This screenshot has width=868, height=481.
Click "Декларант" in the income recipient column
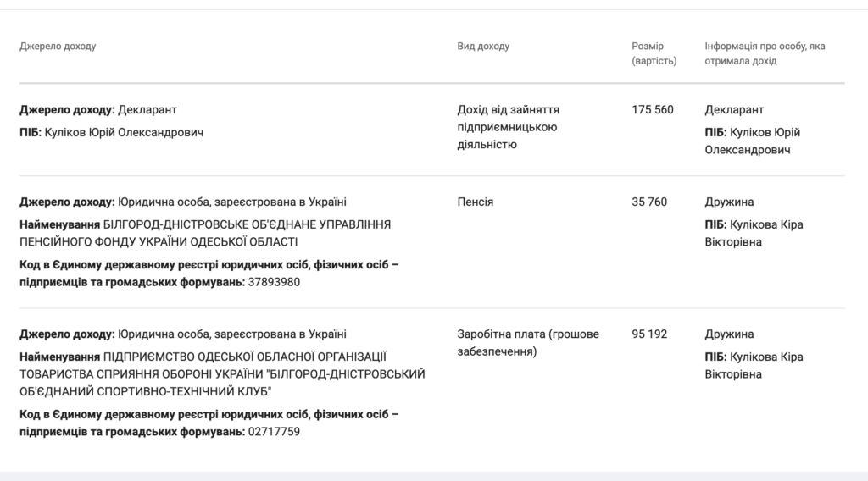click(x=734, y=110)
